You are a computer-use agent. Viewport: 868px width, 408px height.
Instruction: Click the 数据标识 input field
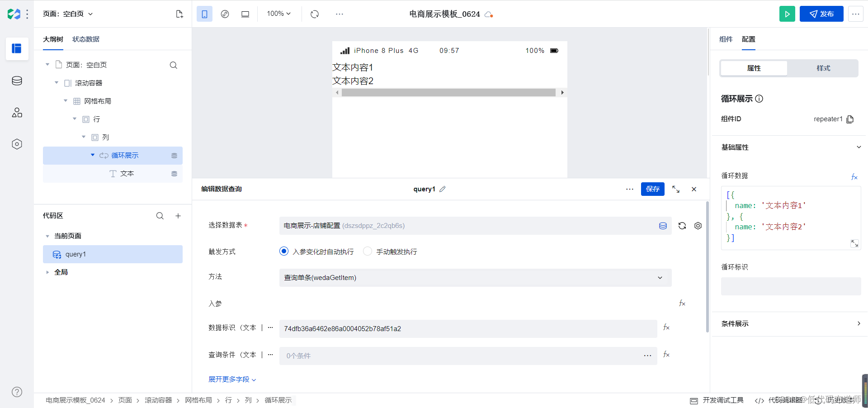pyautogui.click(x=468, y=329)
